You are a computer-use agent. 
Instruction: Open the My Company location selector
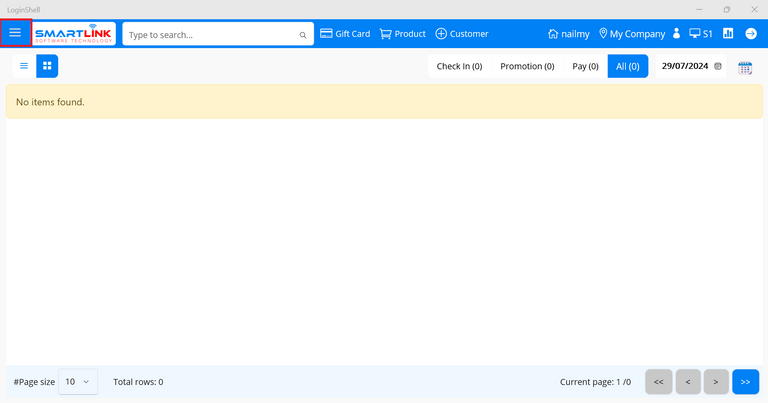(x=631, y=34)
